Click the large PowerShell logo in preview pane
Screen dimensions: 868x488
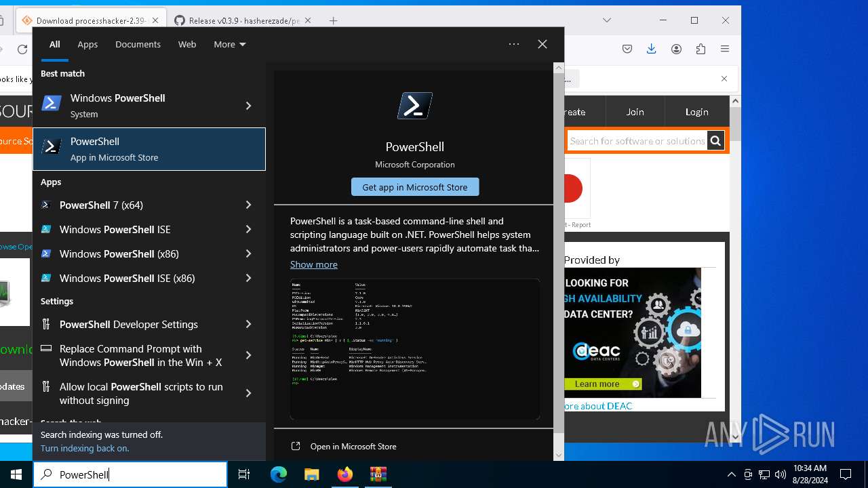point(415,106)
